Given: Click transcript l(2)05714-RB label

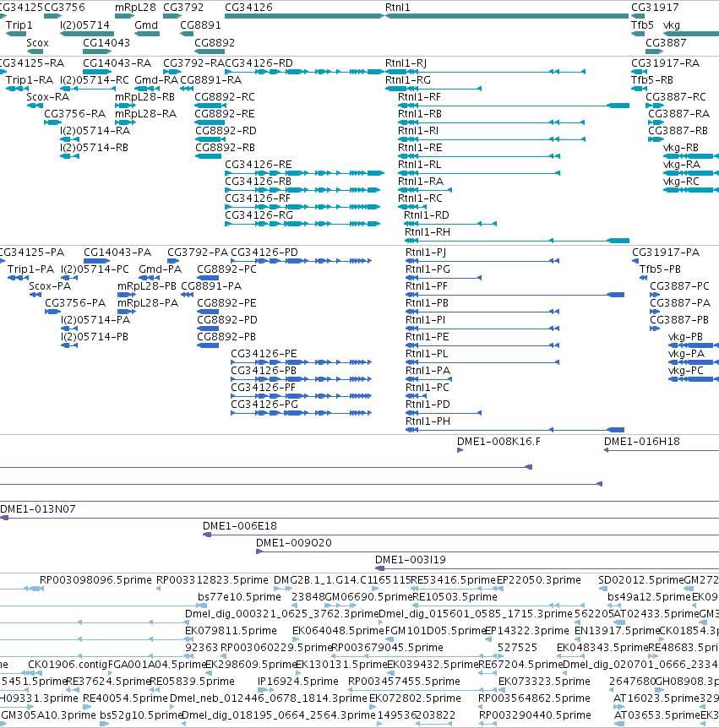Looking at the screenshot, I should 94,148.
